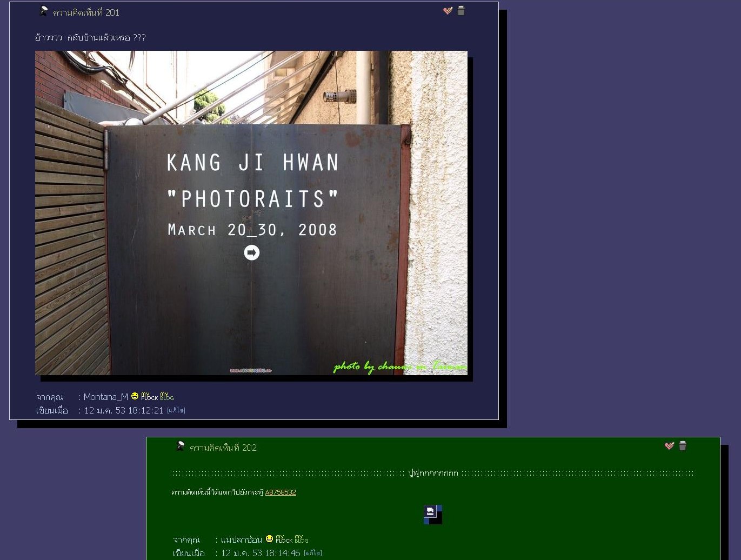
Task: Click the trash bin icon on comment 201
Action: pyautogui.click(x=461, y=10)
